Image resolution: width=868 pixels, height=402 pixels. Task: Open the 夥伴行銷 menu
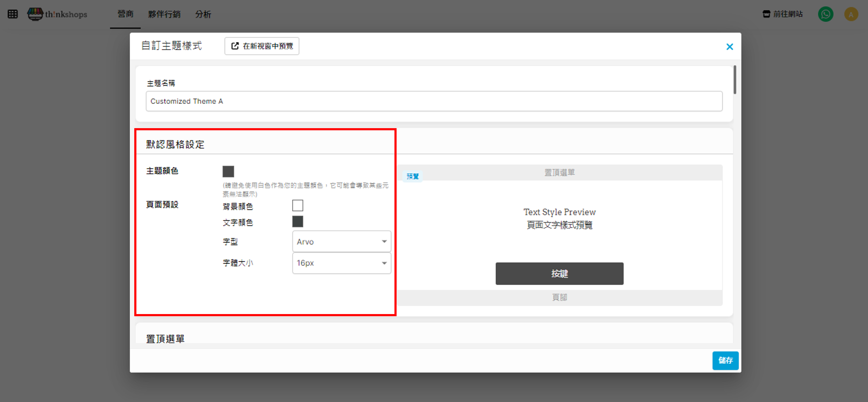pyautogui.click(x=164, y=14)
